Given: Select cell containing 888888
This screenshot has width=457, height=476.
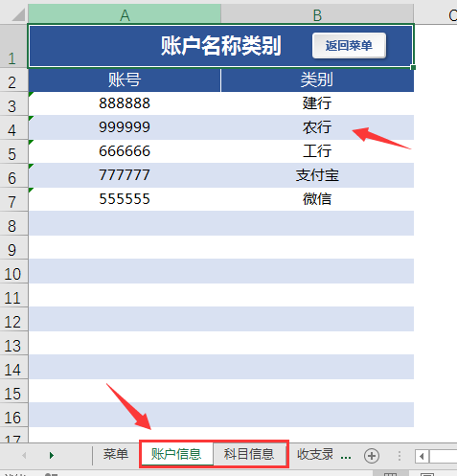Looking at the screenshot, I should [125, 103].
